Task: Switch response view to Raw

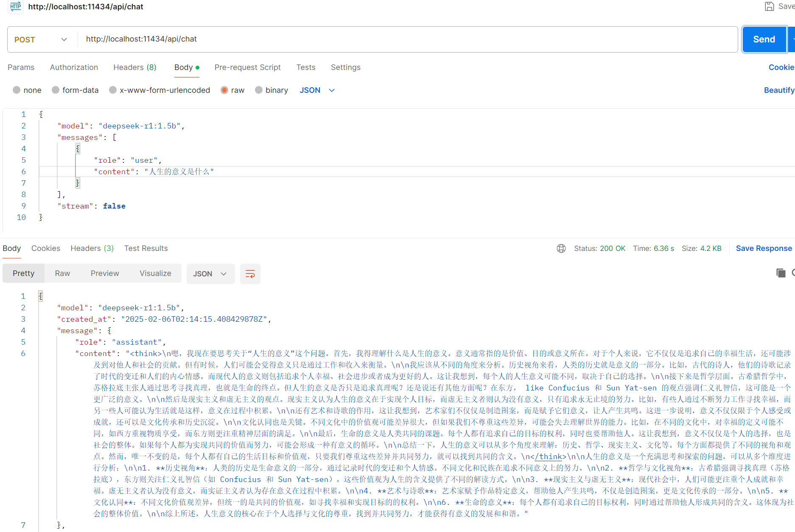Action: click(x=62, y=273)
